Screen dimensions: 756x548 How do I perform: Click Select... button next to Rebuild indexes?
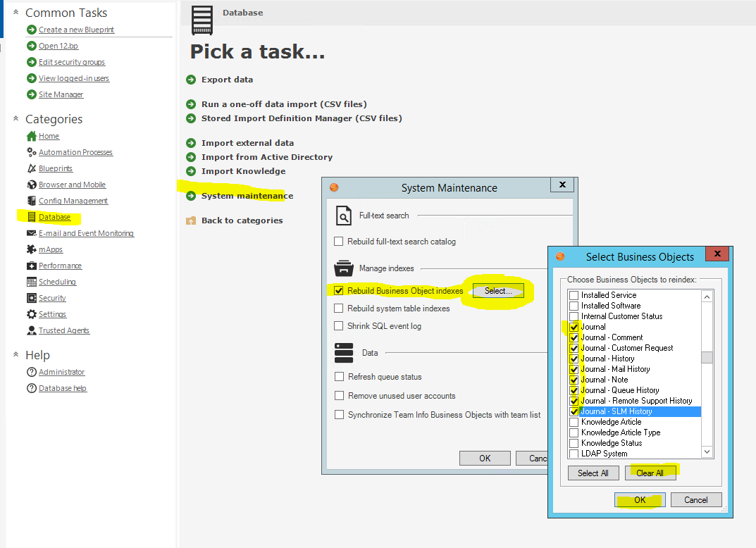(x=498, y=291)
